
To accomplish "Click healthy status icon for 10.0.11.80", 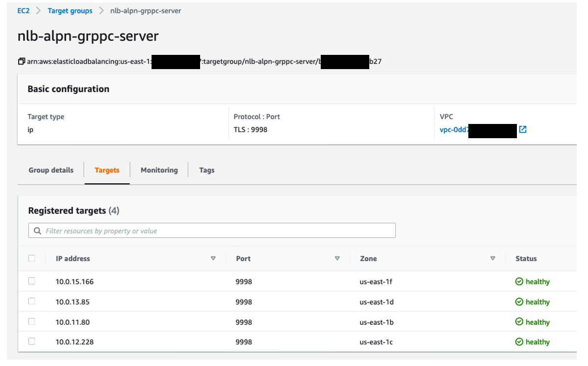I will [519, 321].
